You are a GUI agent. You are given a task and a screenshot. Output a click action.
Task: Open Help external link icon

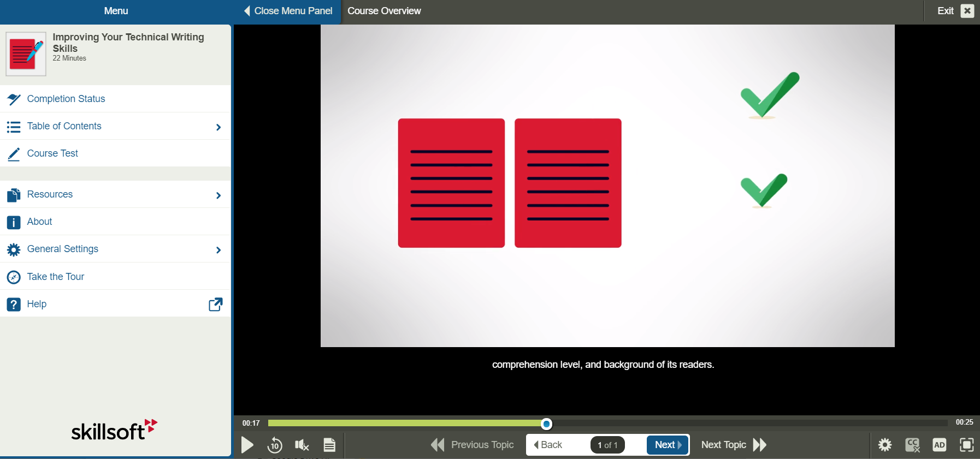click(x=216, y=304)
